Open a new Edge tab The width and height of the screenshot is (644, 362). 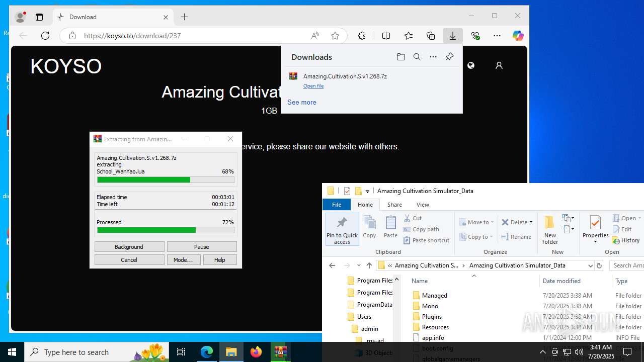click(185, 17)
